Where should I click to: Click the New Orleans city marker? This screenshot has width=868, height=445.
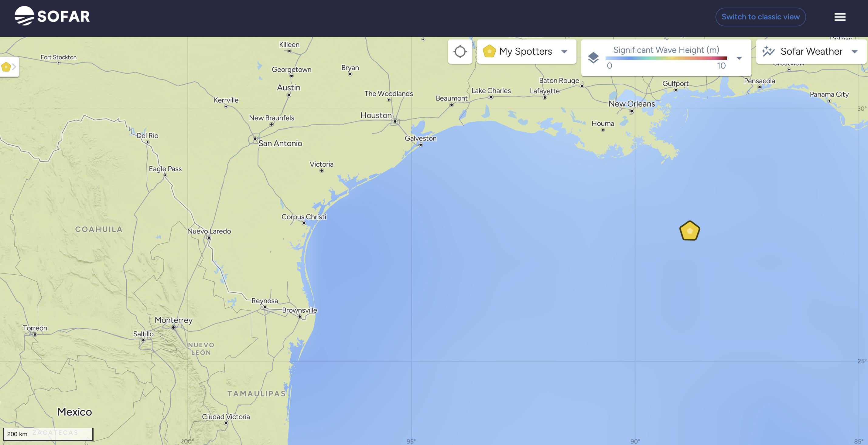(631, 111)
